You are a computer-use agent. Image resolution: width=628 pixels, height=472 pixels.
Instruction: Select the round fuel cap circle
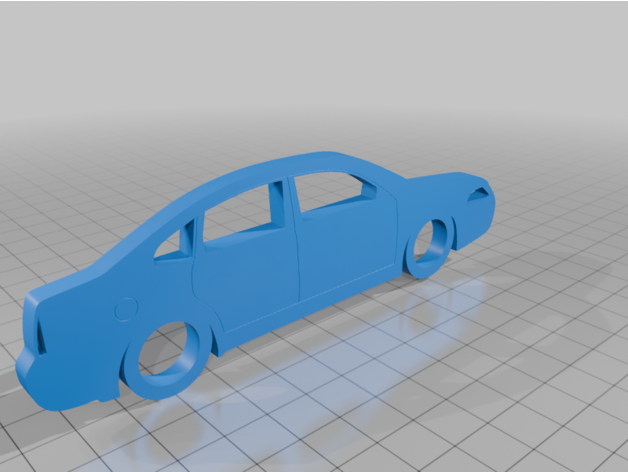coord(124,309)
